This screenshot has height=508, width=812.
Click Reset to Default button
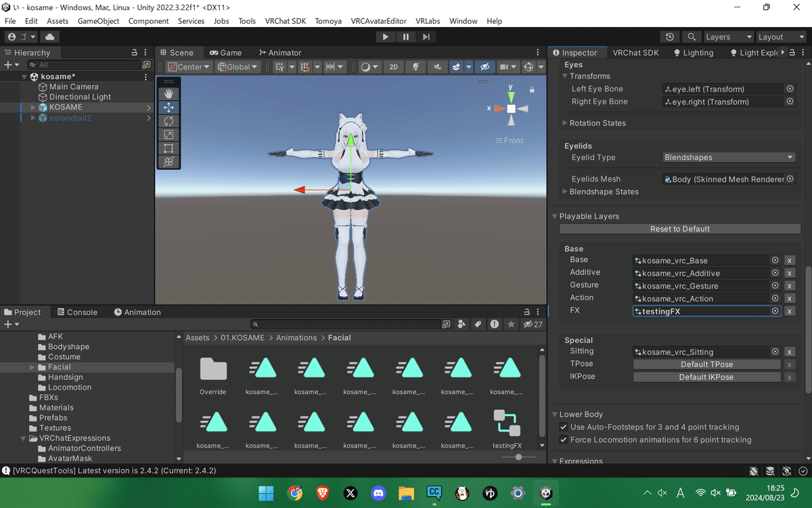(x=680, y=229)
